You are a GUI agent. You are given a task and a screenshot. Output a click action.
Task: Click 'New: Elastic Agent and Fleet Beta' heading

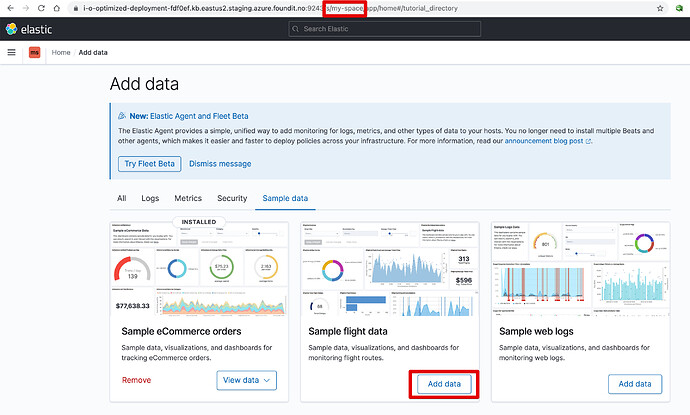coord(189,116)
